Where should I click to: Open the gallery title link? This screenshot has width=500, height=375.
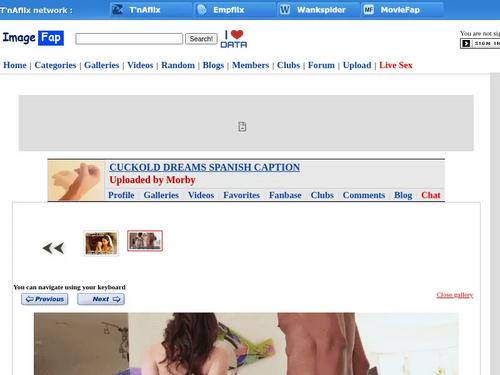[x=205, y=167]
